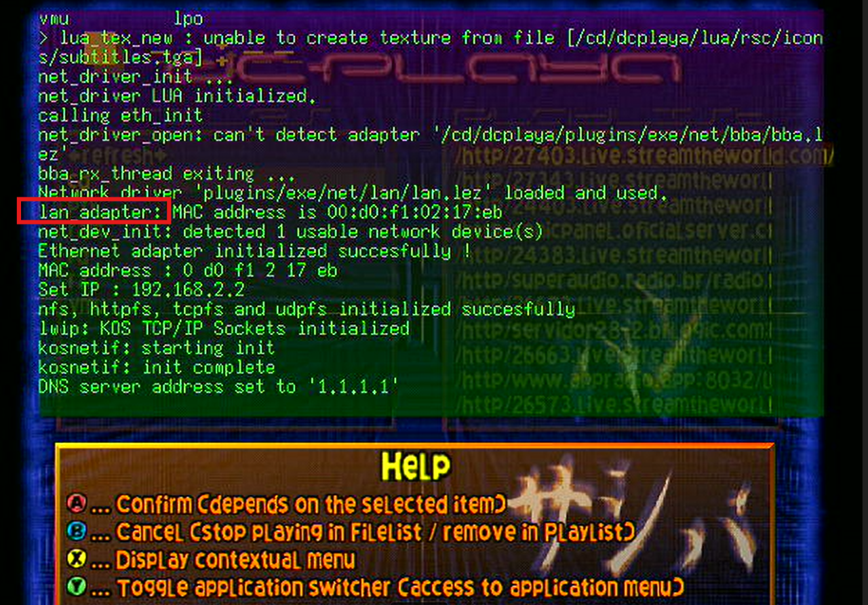Click the green Y button icon in Help
This screenshot has height=605, width=868.
pyautogui.click(x=78, y=586)
